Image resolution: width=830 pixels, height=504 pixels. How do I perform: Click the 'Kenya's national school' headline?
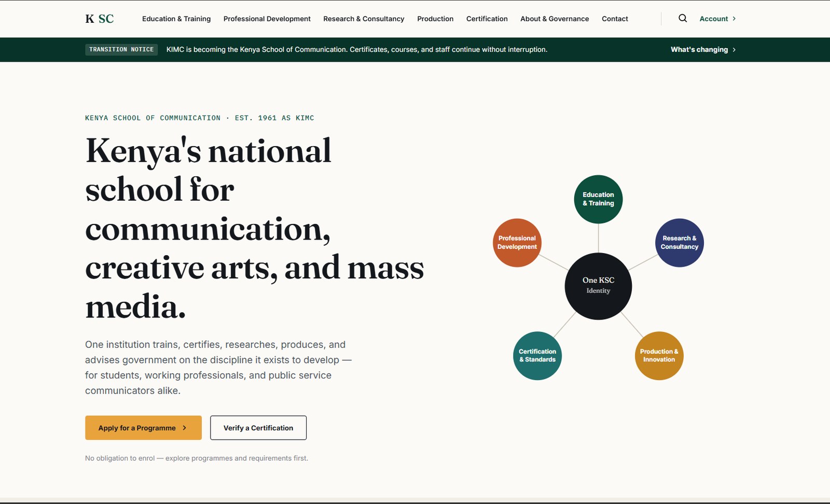point(255,228)
